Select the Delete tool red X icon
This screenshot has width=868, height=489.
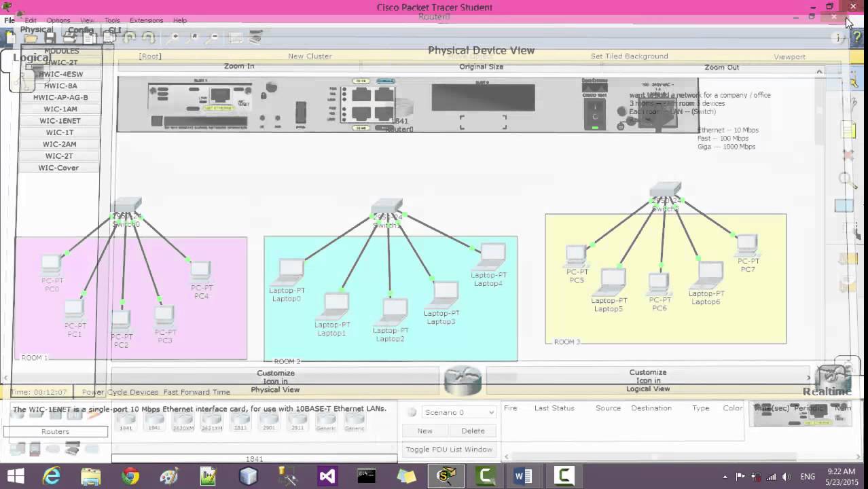tap(848, 155)
